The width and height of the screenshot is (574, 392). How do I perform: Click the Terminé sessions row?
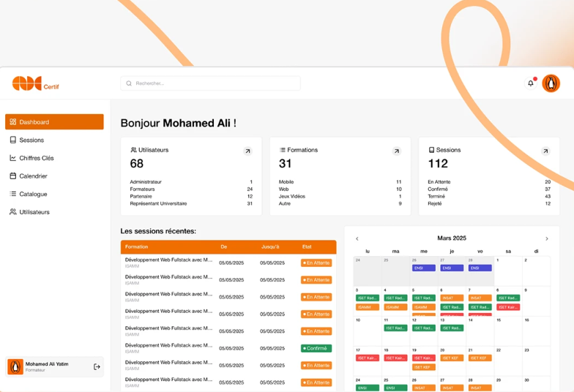click(x=489, y=196)
